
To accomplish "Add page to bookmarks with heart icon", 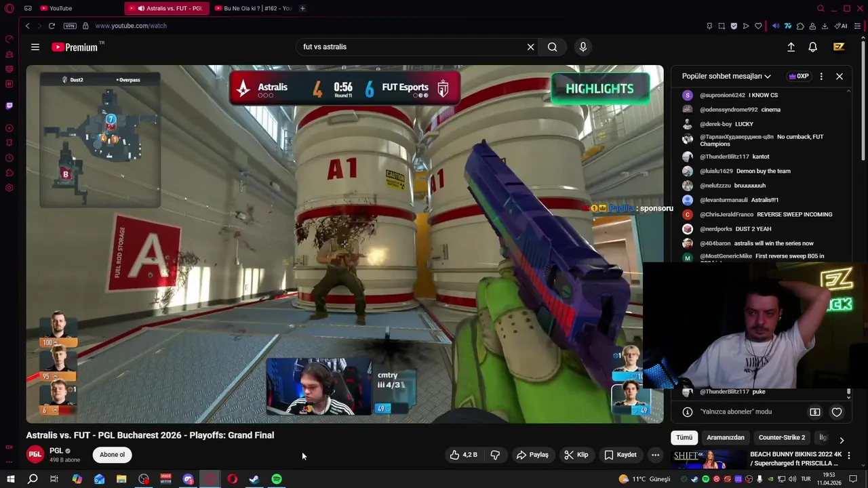I will tap(758, 26).
